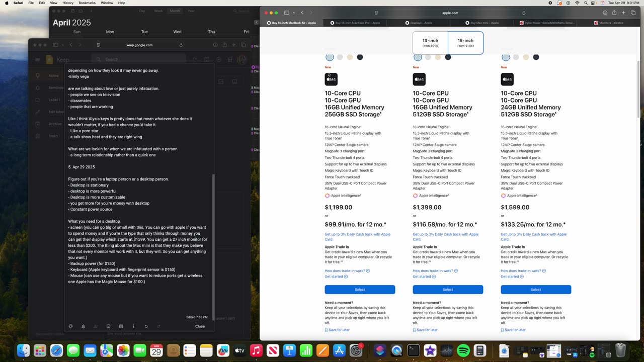The height and width of the screenshot is (362, 644).
Task: Expand 'Get started' under the $1,399.00 model
Action: (x=424, y=277)
